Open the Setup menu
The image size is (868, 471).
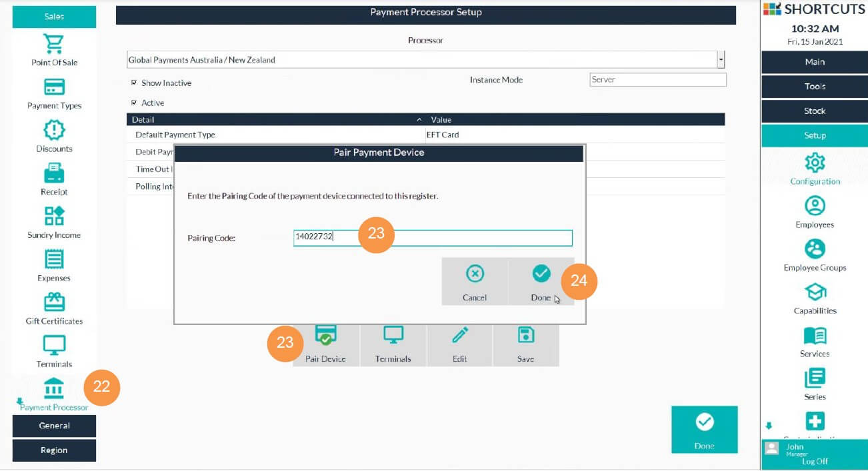point(814,136)
